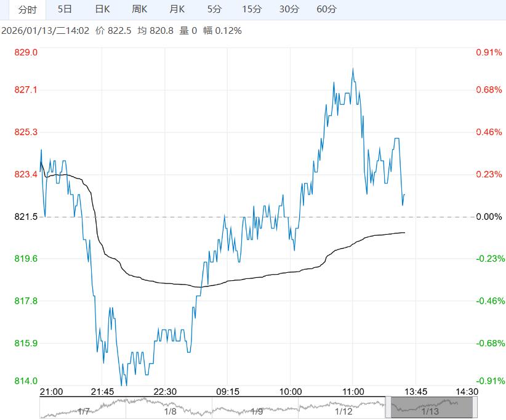This screenshot has height=420, width=506.
Task: Click the 829.0 top price axis label
Action: tap(26, 52)
